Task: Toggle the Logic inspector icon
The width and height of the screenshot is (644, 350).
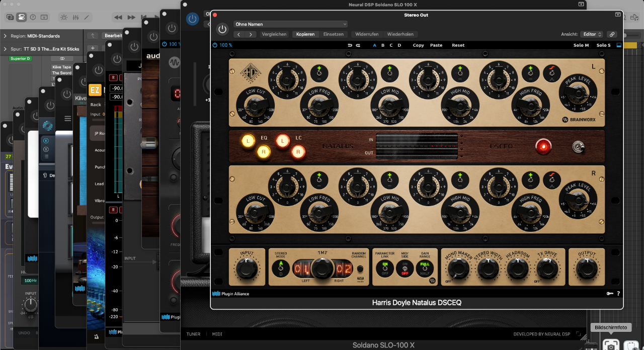Action: 21,17
